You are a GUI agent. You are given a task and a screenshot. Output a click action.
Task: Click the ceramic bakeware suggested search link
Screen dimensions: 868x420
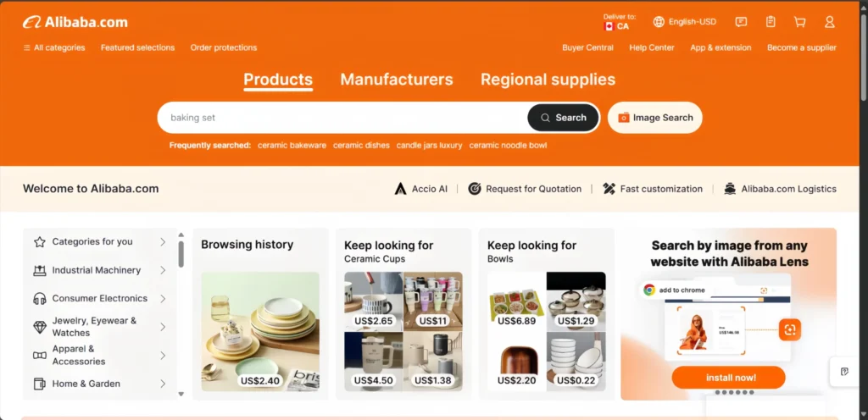pos(292,145)
